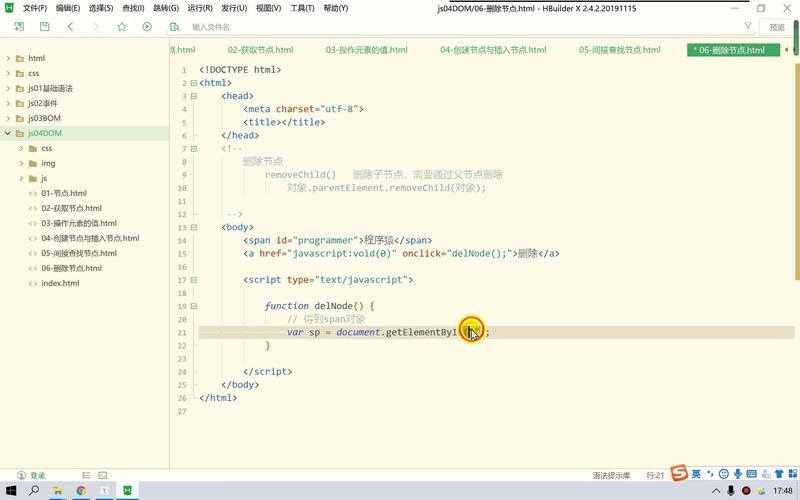Click the filter funnel icon

click(748, 26)
